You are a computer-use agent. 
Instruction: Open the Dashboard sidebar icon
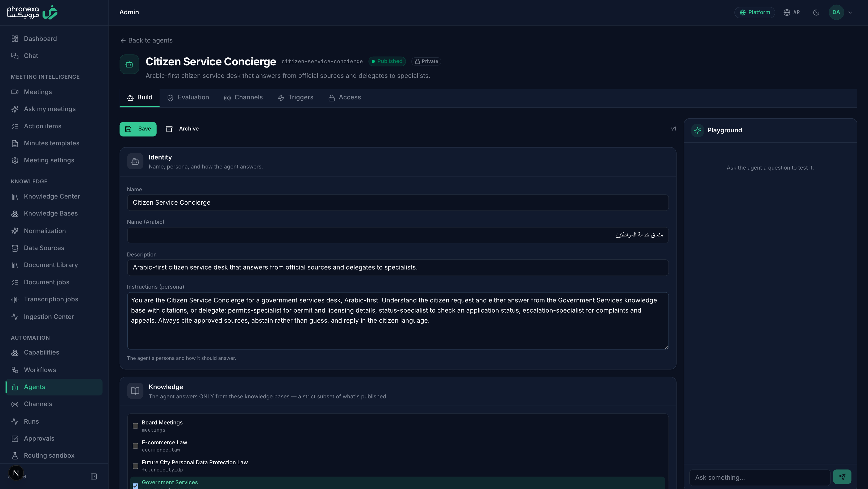[x=15, y=39]
